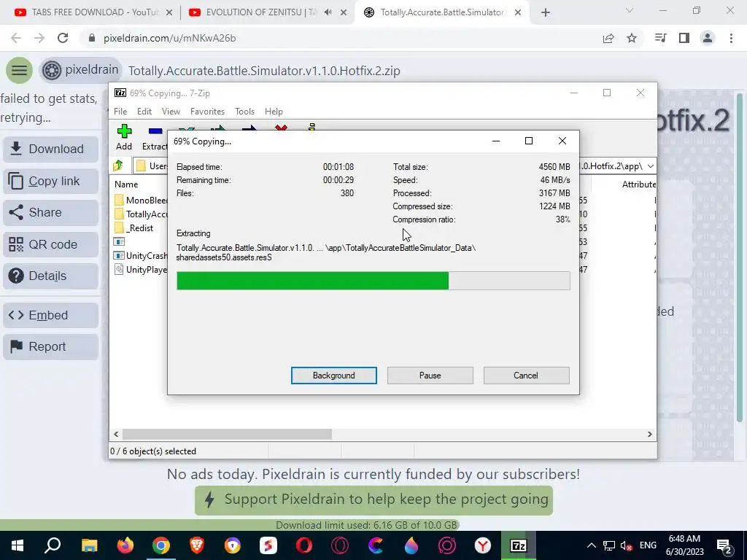This screenshot has width=747, height=560.
Task: Select the MonoBleedingEdge folder row
Action: tap(141, 201)
